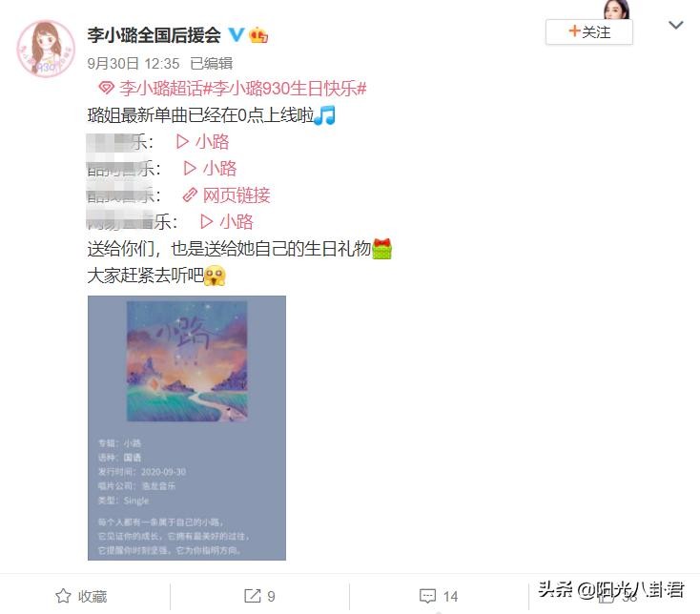
Task: Click the round fan club avatar
Action: click(46, 49)
